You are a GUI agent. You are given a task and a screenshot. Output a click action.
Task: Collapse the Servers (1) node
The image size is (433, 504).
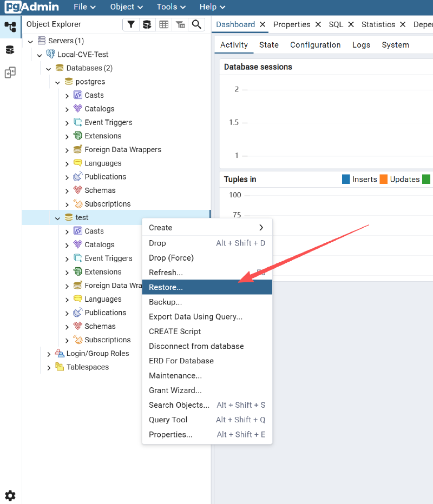30,42
